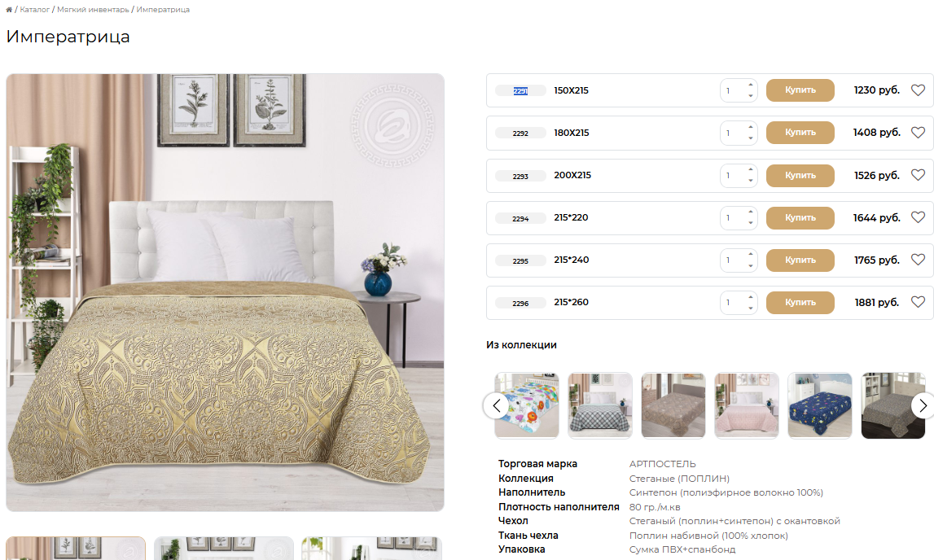This screenshot has height=560, width=934.
Task: Mark the 215*220 item as favorite
Action: coord(918,217)
